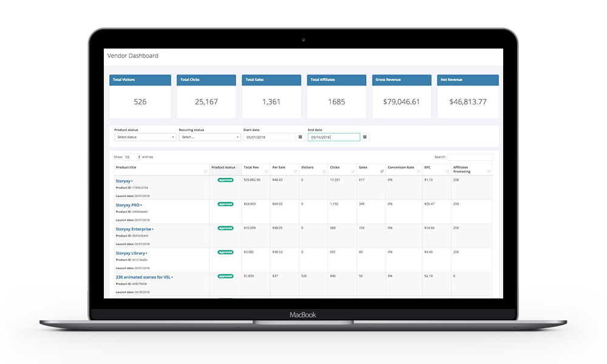This screenshot has height=364, width=607.
Task: Change the Show entries count selector
Action: point(132,157)
